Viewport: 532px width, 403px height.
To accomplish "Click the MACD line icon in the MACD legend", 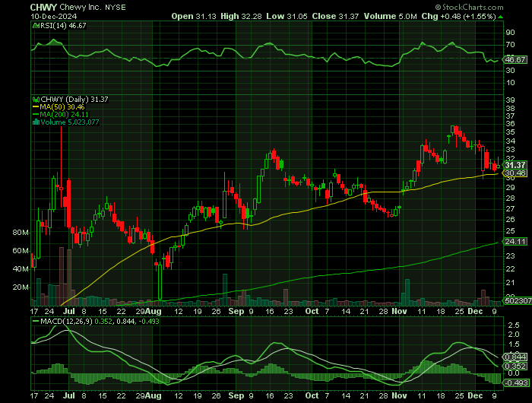I will [36, 321].
